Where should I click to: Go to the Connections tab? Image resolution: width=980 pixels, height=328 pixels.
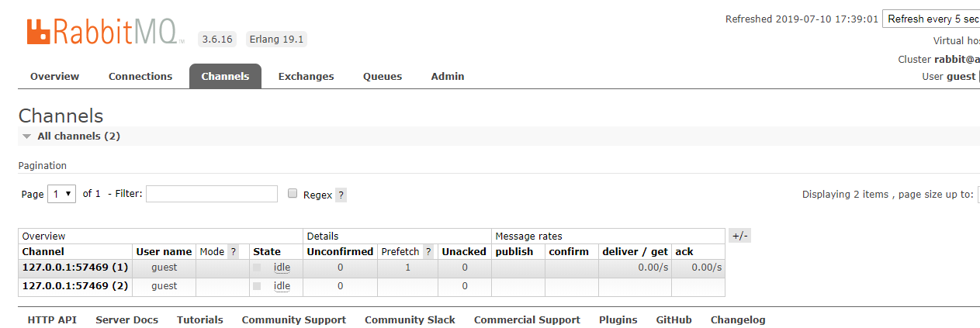point(140,76)
